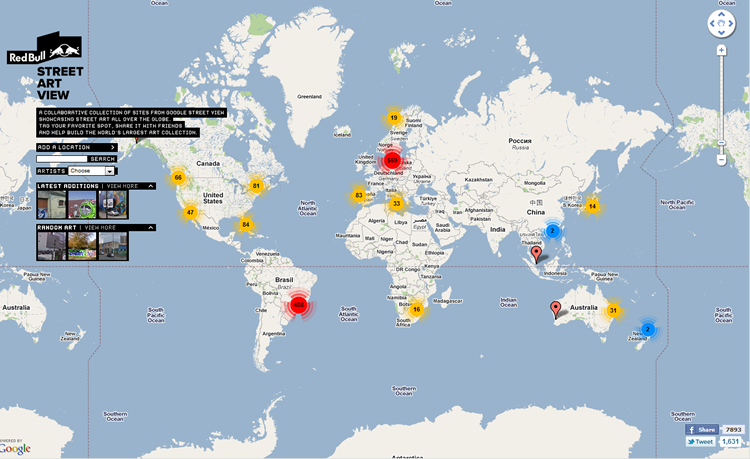Click the location search text field
This screenshot has height=459, width=750.
[x=62, y=159]
